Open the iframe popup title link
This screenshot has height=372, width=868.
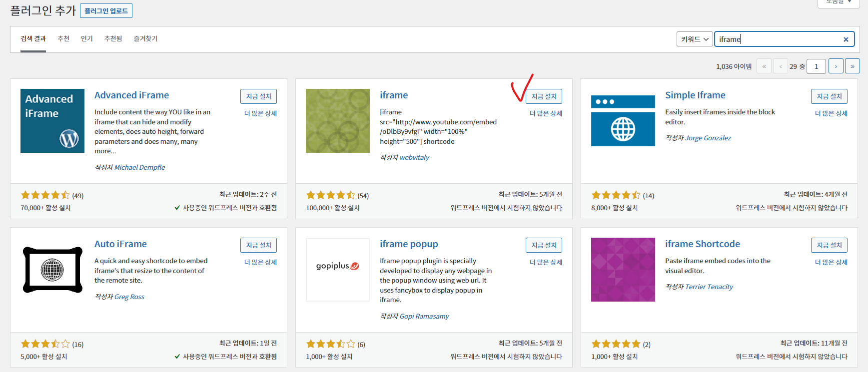click(409, 244)
